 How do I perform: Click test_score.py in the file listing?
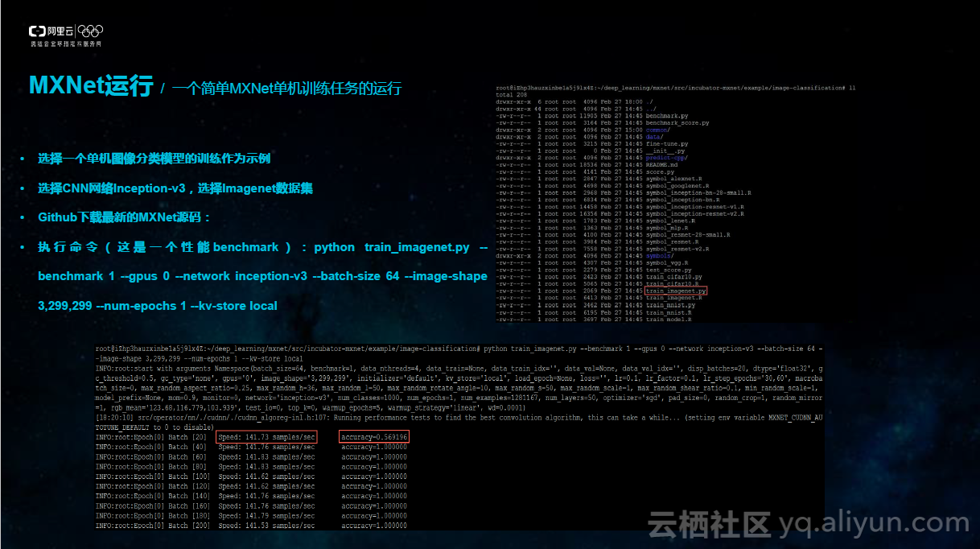click(669, 270)
